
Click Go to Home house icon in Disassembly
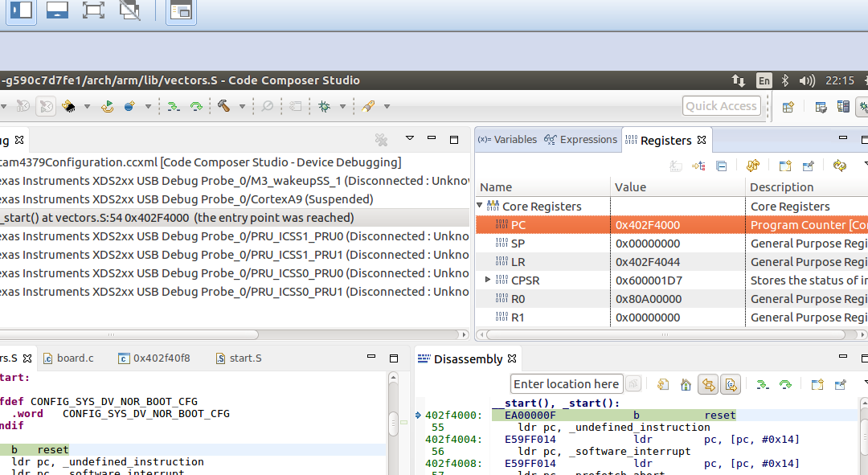click(x=686, y=384)
